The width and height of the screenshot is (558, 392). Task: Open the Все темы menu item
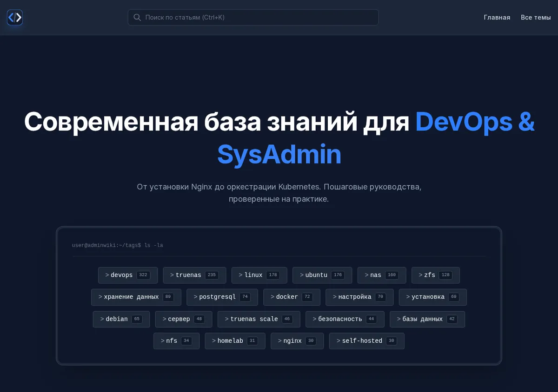[536, 18]
